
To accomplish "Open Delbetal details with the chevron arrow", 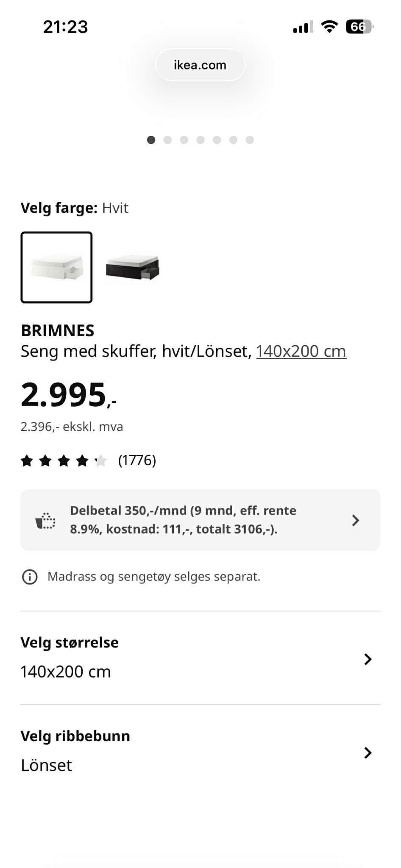I will [356, 520].
